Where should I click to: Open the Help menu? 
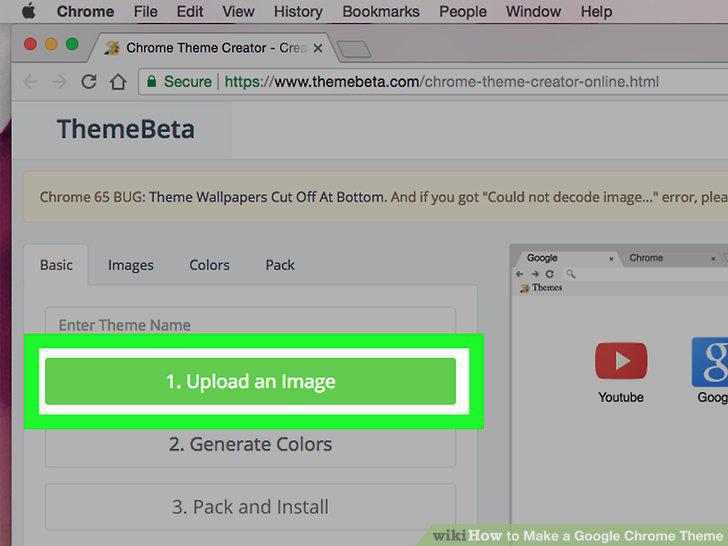pyautogui.click(x=596, y=11)
